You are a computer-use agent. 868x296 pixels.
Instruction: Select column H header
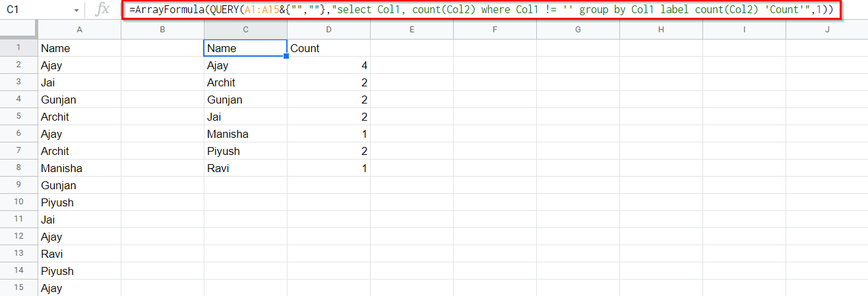click(x=661, y=30)
